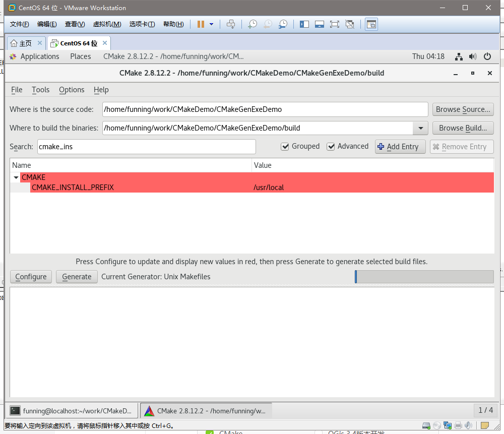This screenshot has height=434, width=504.
Task: Click the virtual network adapter status icon
Action: pos(447,425)
